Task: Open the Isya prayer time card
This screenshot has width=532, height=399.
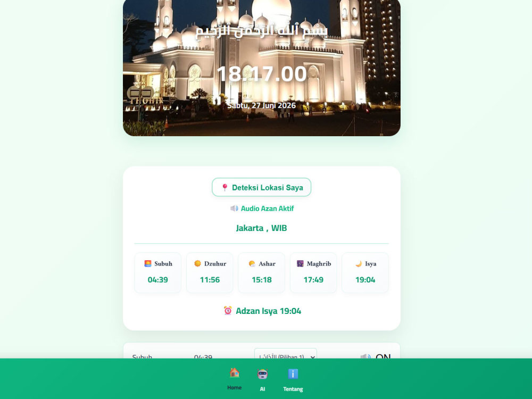Action: point(365,272)
